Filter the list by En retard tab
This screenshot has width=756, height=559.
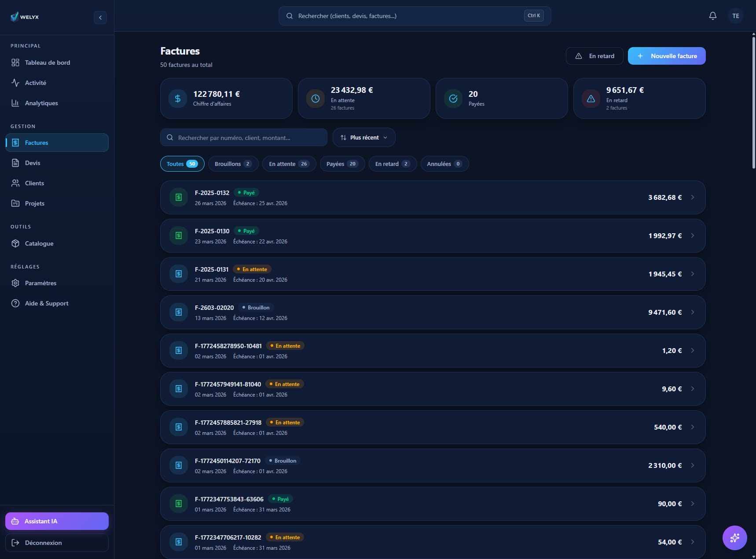(x=393, y=164)
